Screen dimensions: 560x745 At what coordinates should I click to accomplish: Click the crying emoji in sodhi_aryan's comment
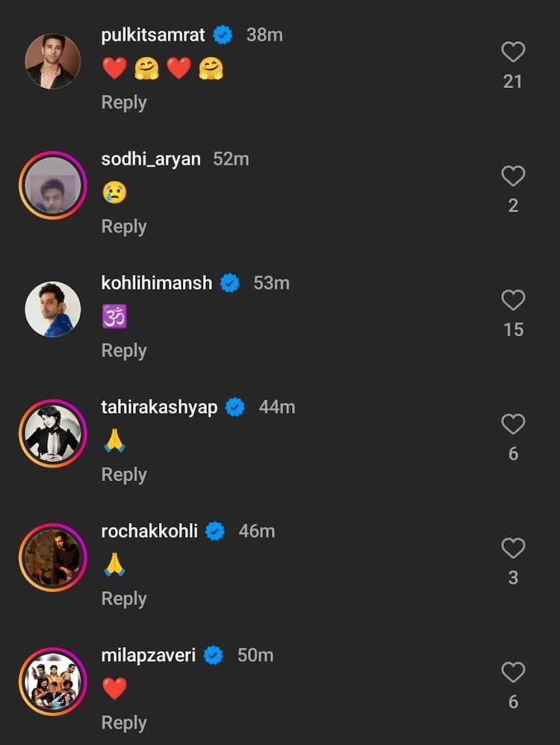113,192
